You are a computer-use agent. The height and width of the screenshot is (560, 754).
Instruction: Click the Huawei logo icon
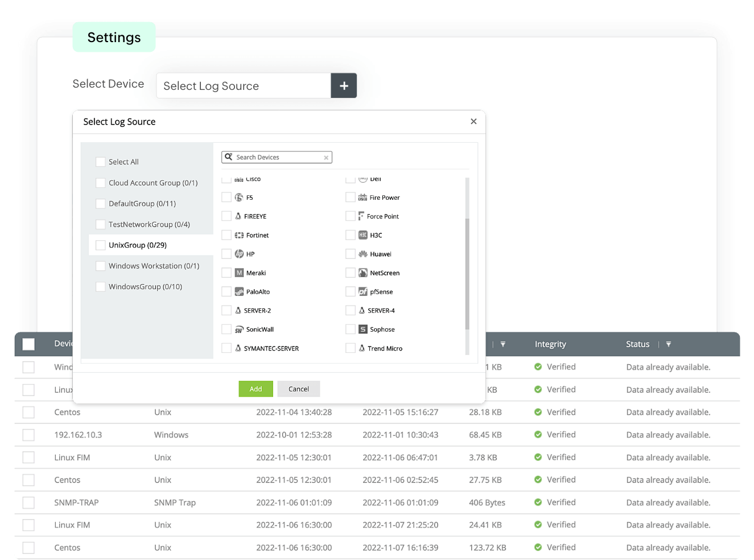coord(362,254)
